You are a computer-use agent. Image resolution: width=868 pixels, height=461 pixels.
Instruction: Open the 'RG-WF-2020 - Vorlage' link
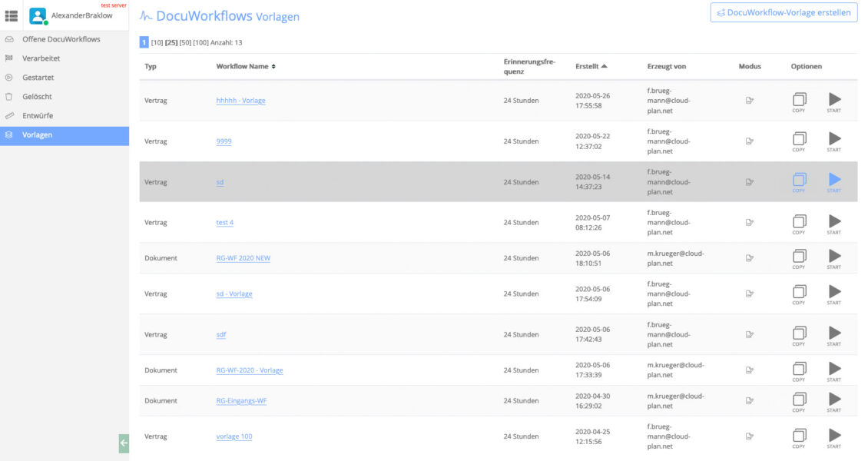pyautogui.click(x=249, y=370)
